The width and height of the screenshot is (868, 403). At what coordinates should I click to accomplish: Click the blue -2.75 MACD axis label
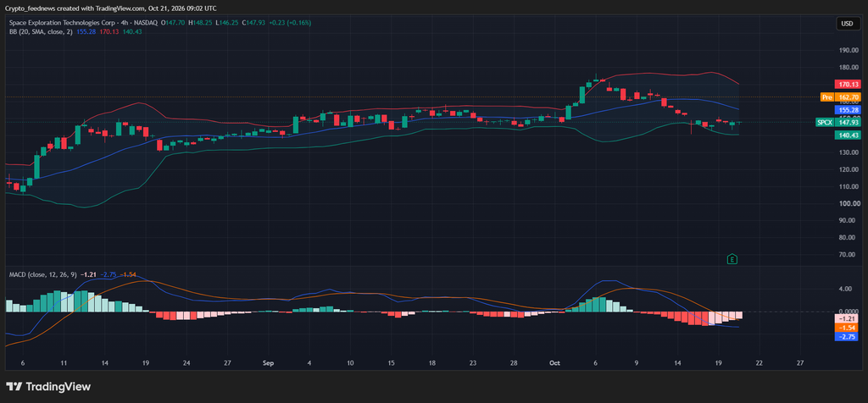coord(848,337)
